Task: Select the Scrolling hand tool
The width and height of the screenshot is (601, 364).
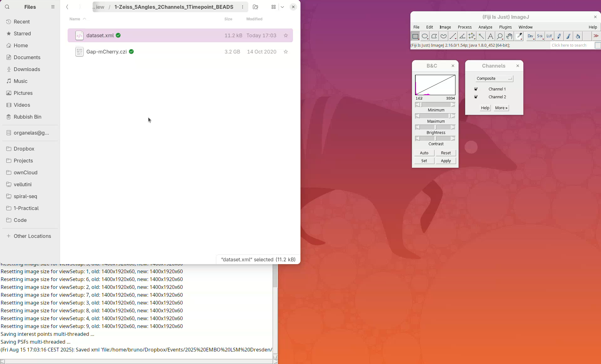Action: coord(509,36)
